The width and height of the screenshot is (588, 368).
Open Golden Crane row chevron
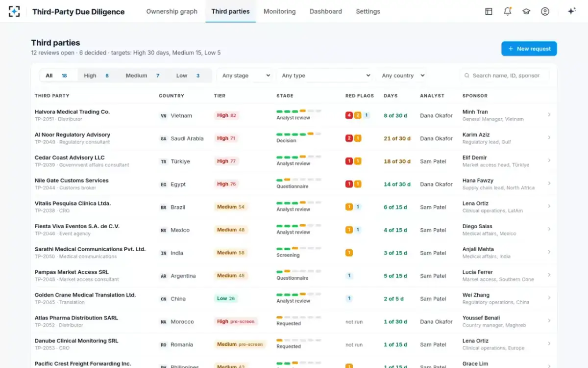click(549, 298)
